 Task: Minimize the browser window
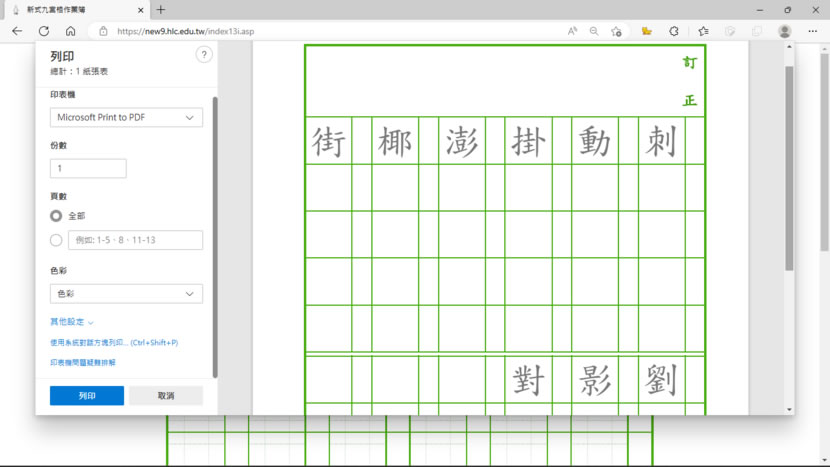(760, 10)
